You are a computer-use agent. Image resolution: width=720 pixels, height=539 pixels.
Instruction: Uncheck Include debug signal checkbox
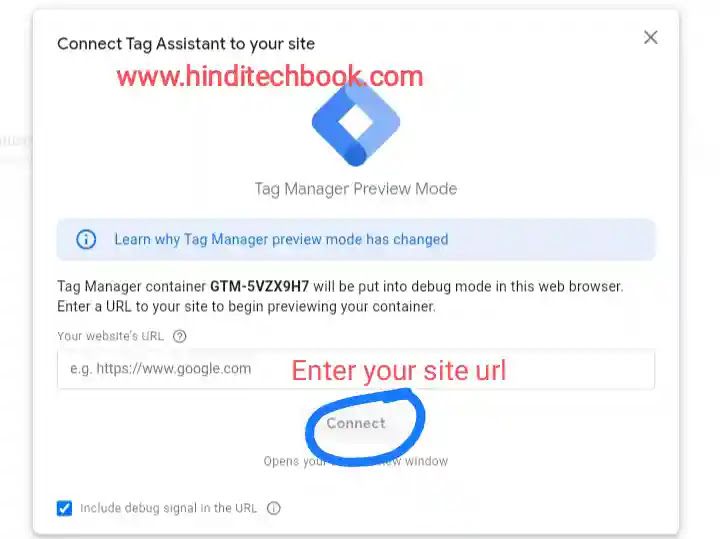[64, 508]
